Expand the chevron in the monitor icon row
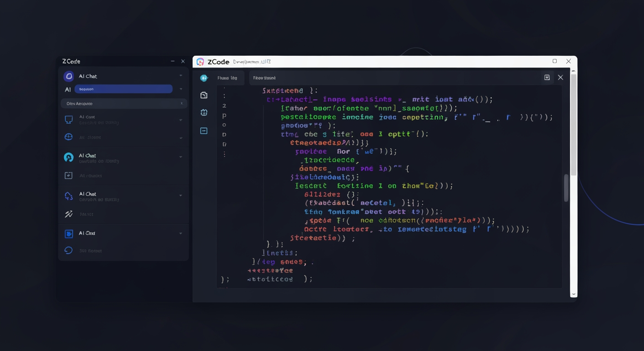Viewport: 644px width, 351px height. point(181,120)
